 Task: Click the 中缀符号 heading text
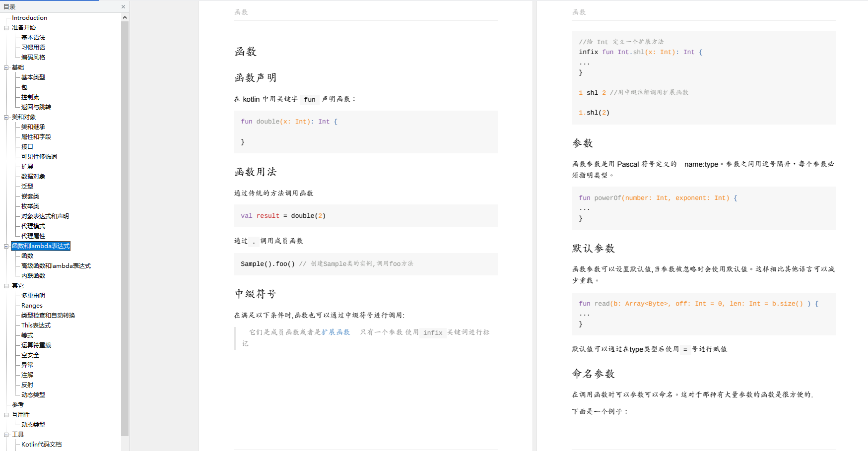click(x=256, y=294)
